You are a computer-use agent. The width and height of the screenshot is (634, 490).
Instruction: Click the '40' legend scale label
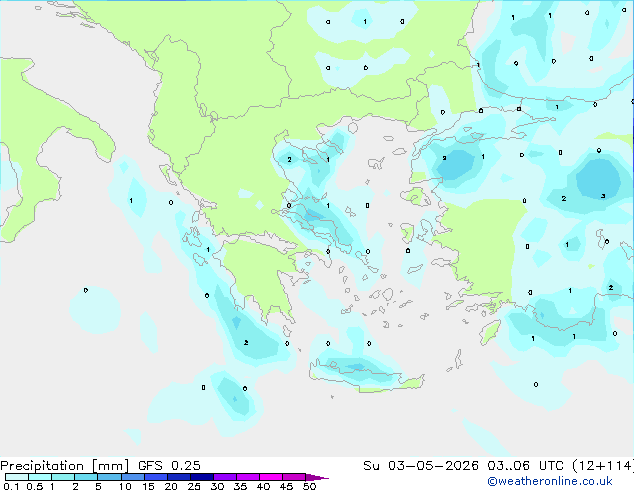tap(263, 486)
